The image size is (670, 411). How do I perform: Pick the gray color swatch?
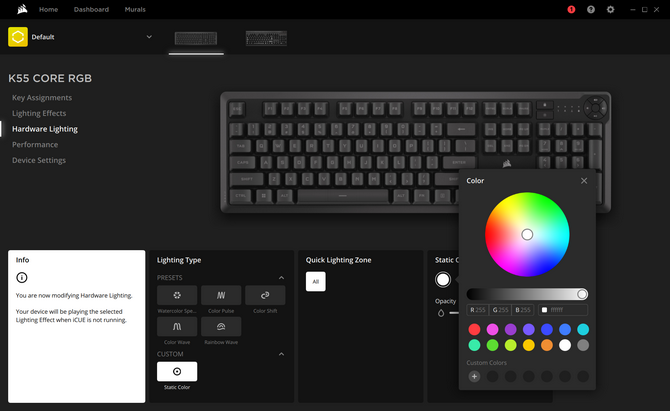click(583, 345)
